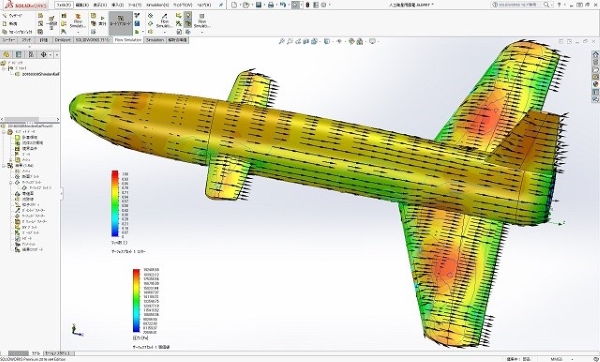Expand the results node in analysis tree
Screen dimensions: 600x362
[x=4, y=166]
